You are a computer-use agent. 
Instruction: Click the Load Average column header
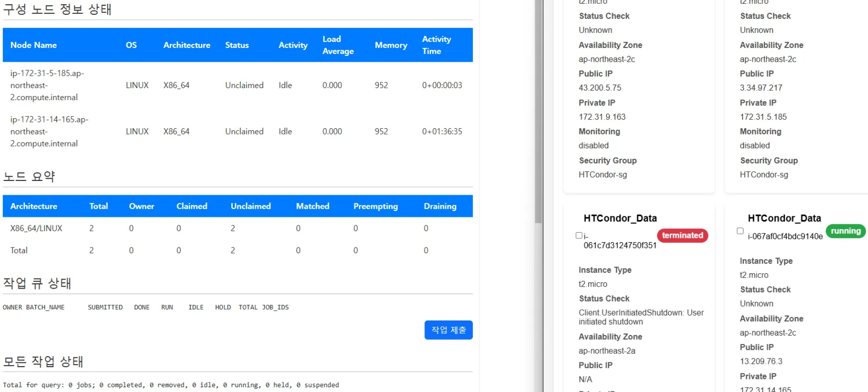click(338, 45)
